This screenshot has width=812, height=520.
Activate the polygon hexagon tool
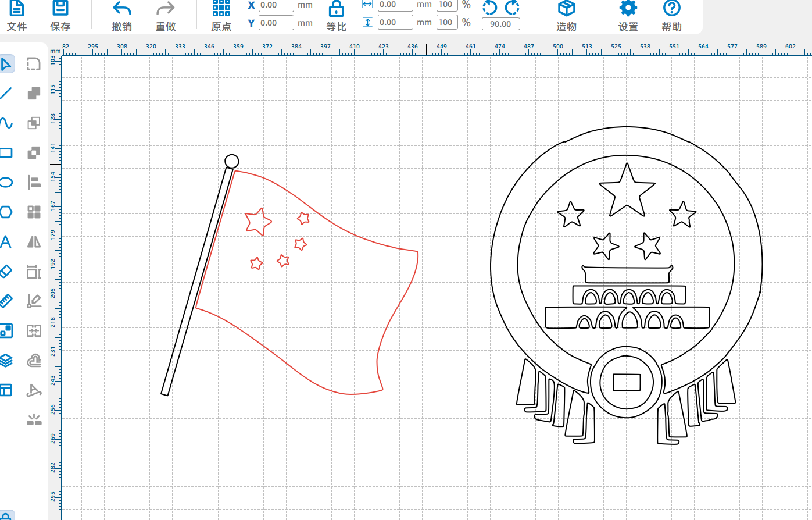tap(6, 212)
